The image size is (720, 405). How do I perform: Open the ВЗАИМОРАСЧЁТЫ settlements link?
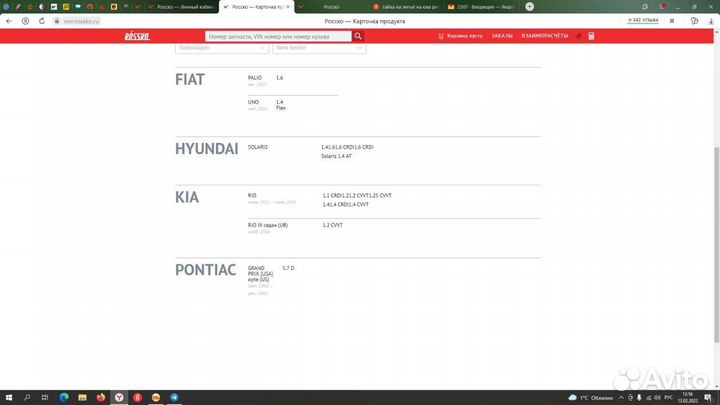click(545, 36)
